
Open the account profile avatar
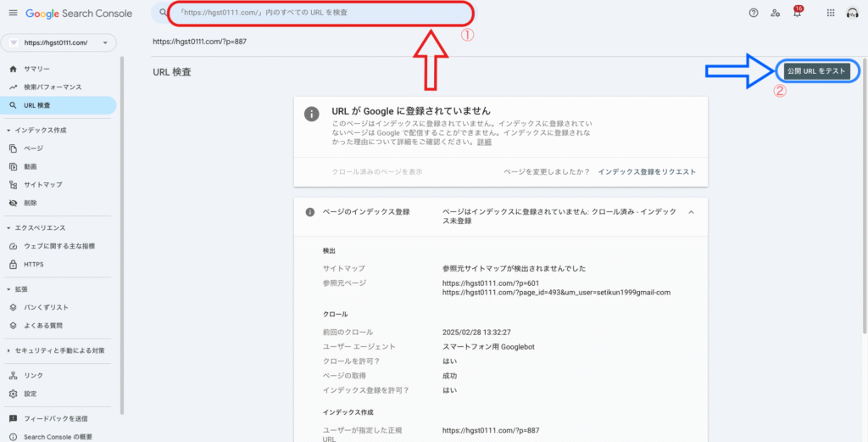click(853, 13)
